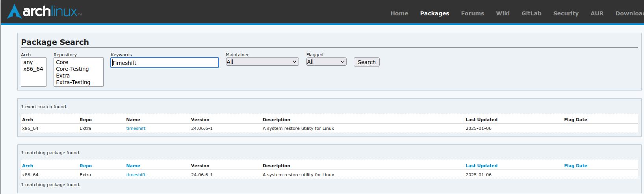644x194 pixels.
Task: Open timeshift link in matching package table
Action: click(x=136, y=175)
